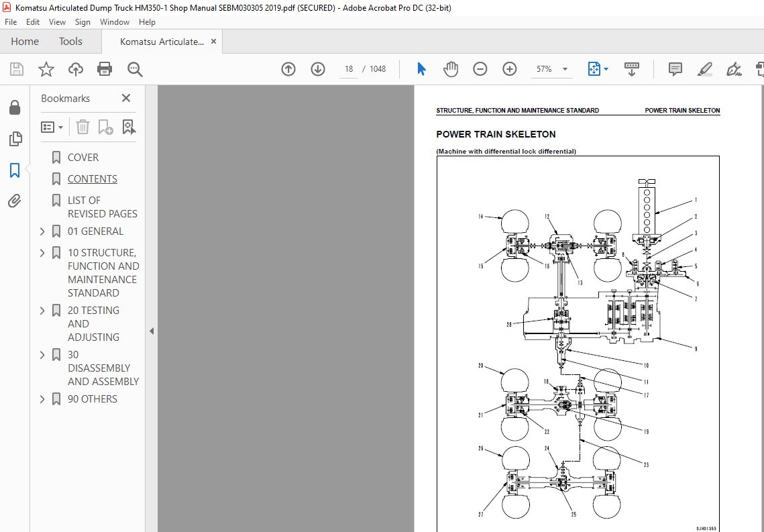Image resolution: width=764 pixels, height=532 pixels.
Task: Open the Window menu
Action: 115,22
